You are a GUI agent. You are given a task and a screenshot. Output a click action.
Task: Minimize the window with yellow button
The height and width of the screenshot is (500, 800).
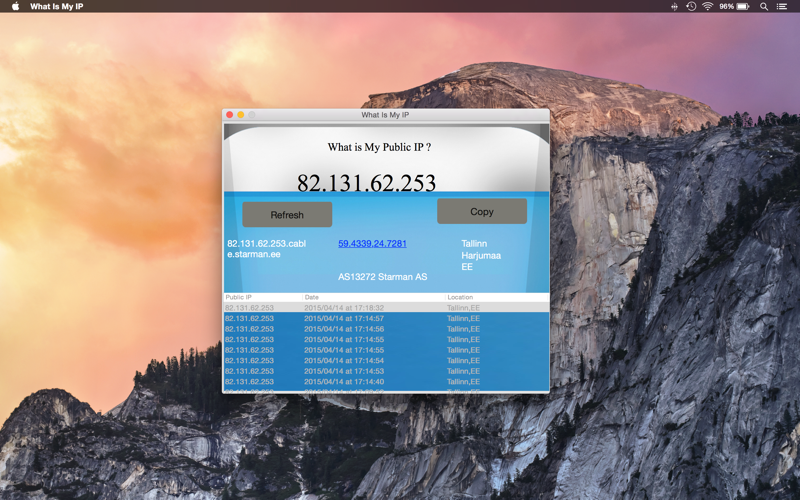(241, 115)
